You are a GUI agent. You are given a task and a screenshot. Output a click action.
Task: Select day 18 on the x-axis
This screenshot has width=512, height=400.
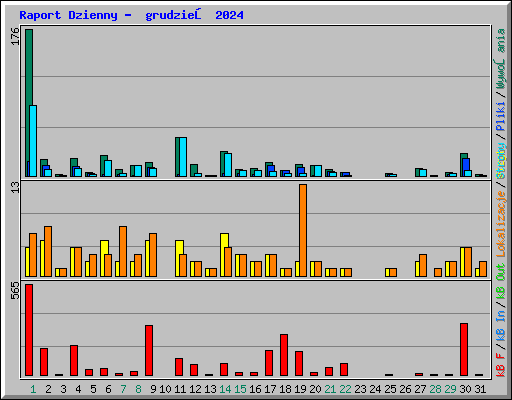pyautogui.click(x=285, y=389)
